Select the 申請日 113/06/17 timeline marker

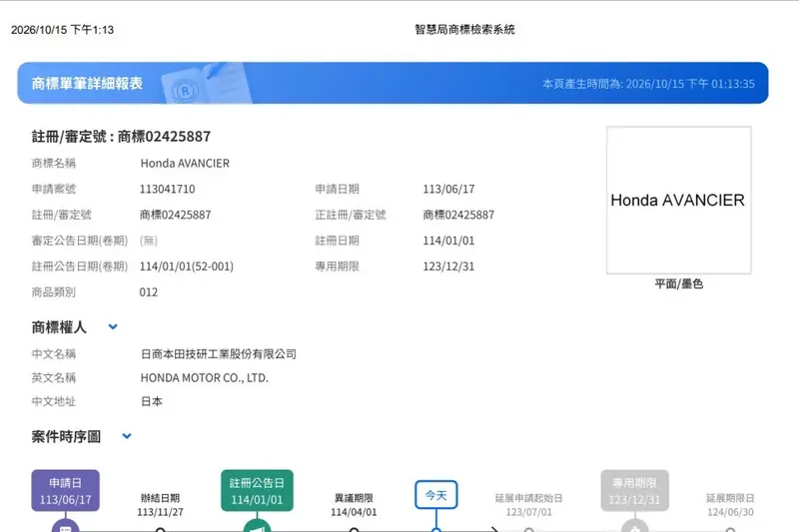[65, 491]
